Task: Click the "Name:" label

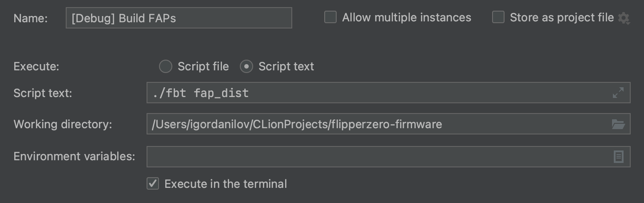Action: [31, 18]
